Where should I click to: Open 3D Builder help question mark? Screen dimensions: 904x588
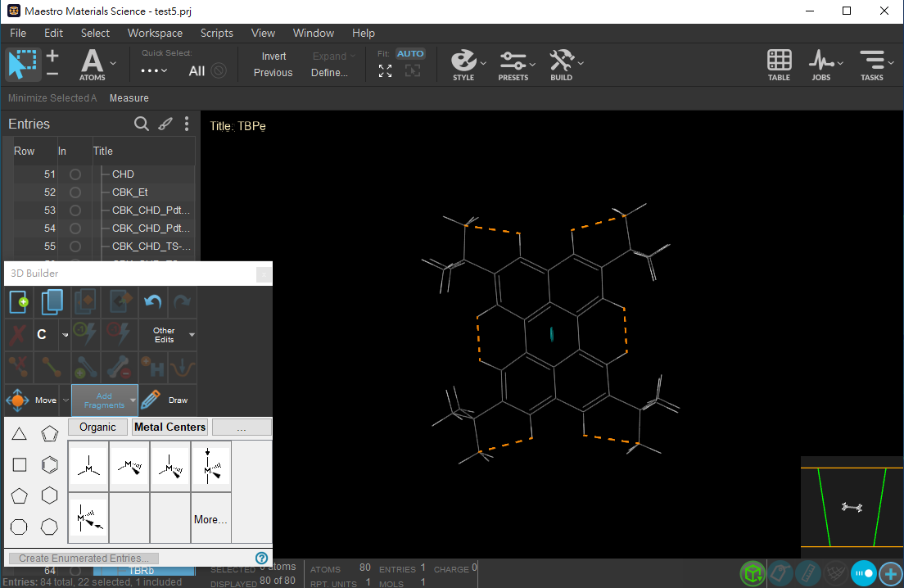coord(261,558)
